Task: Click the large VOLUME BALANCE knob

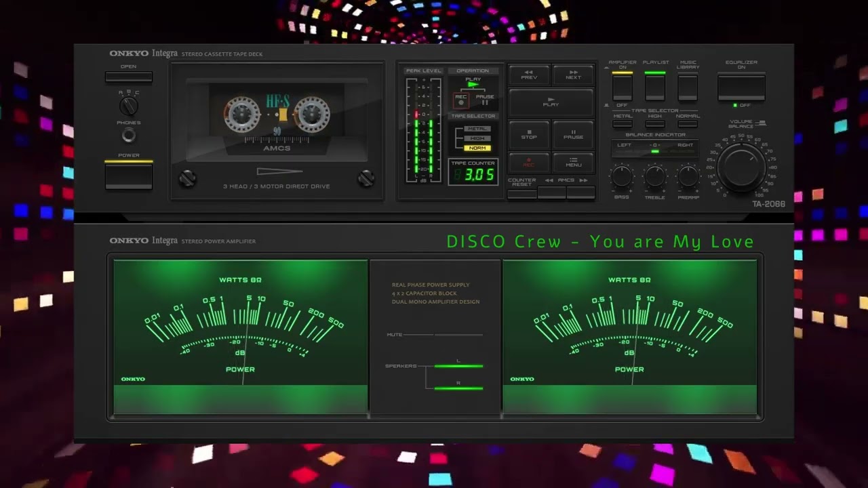Action: (741, 167)
